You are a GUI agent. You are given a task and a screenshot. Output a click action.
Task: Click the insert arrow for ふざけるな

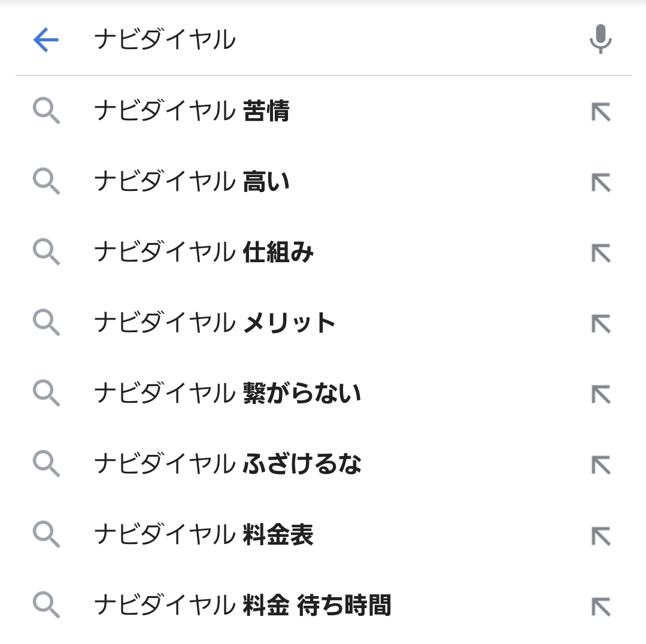pyautogui.click(x=600, y=464)
